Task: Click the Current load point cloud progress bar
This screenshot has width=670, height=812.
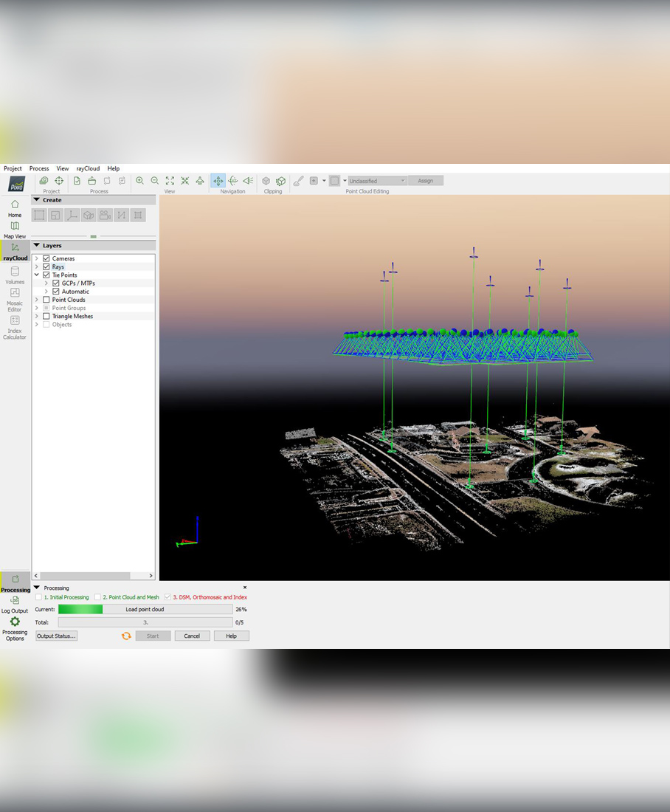Action: pyautogui.click(x=145, y=609)
